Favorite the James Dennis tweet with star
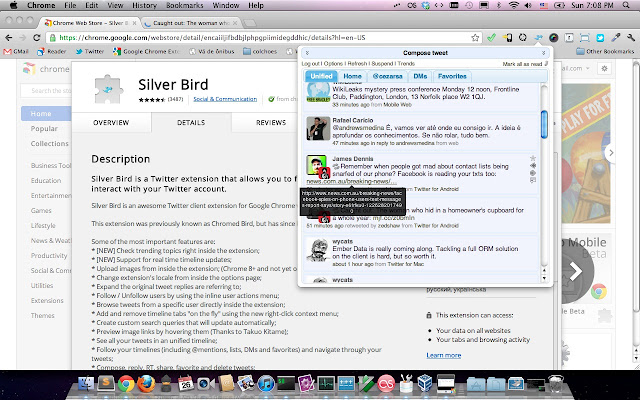 point(533,158)
